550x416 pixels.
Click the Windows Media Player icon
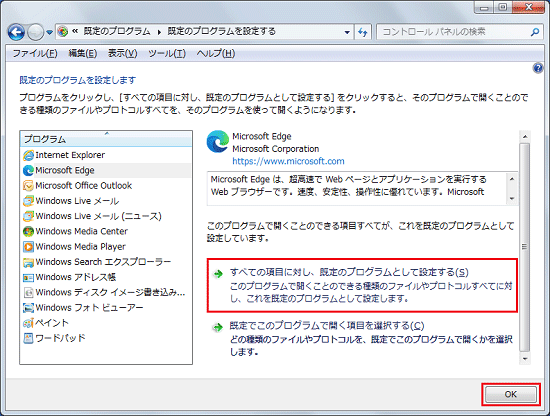[x=28, y=247]
